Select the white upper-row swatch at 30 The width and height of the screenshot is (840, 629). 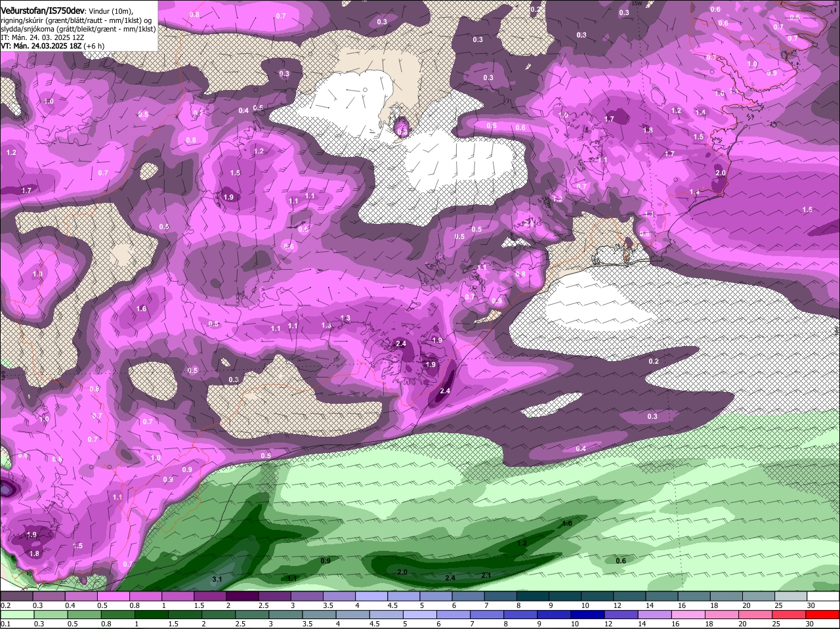pos(824,596)
